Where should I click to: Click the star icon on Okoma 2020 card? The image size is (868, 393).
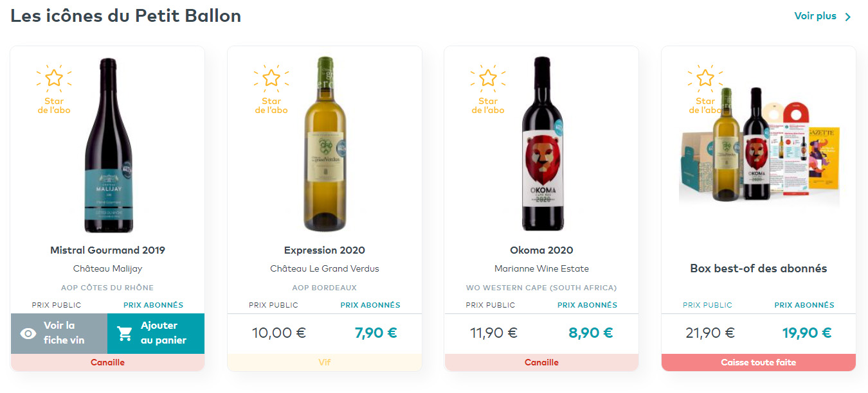coord(488,78)
